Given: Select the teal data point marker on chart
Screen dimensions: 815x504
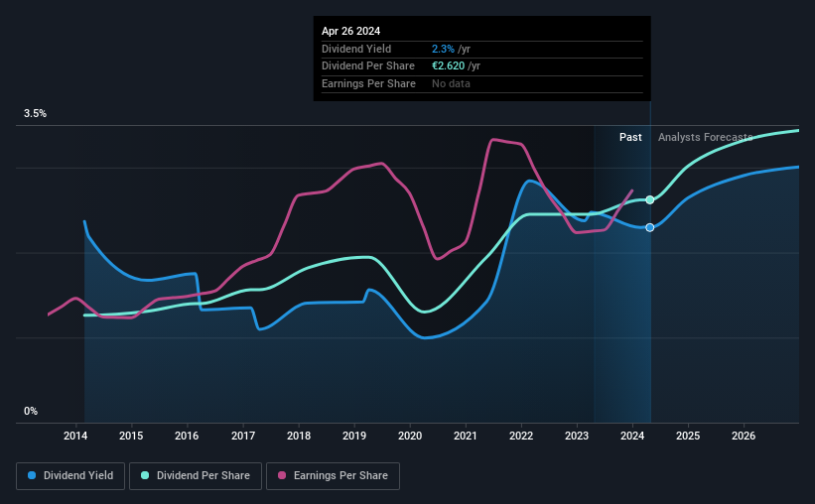Looking at the screenshot, I should [649, 200].
